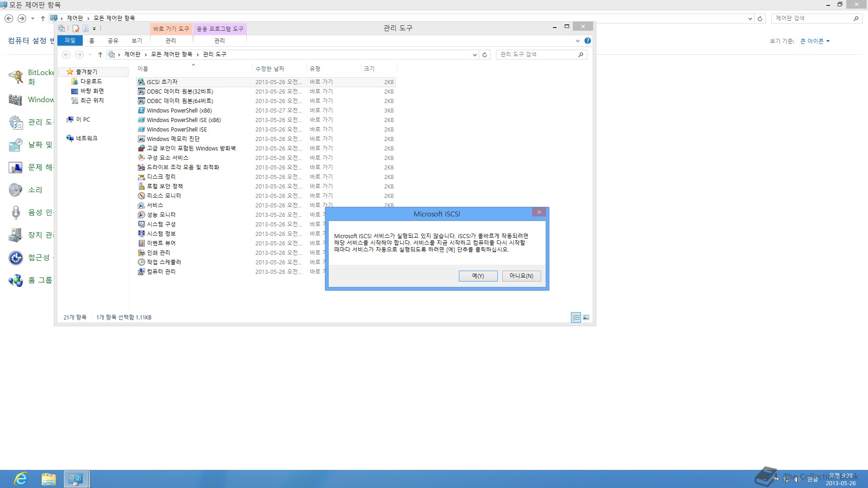Click the 작업 스케줄러 clock icon
Screen dimensions: 868x488
click(142, 262)
